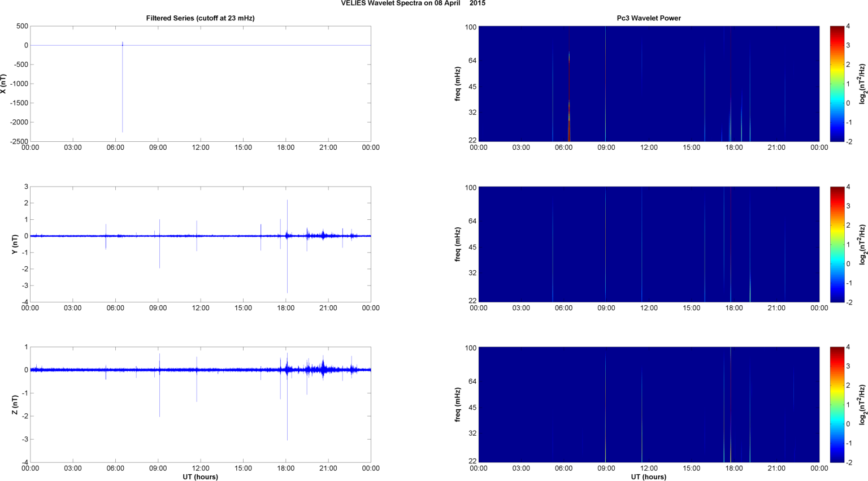Click the '-2' tick at the base of the bottom colorbar

tap(849, 462)
